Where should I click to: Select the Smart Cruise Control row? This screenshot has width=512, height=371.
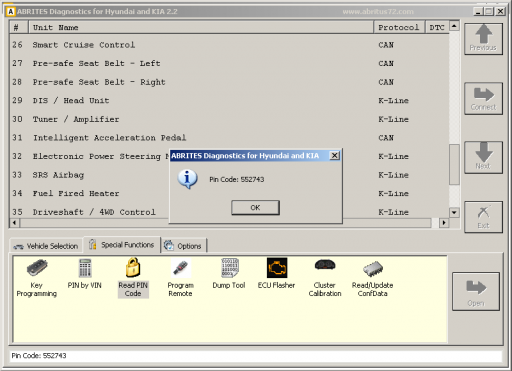pos(229,45)
